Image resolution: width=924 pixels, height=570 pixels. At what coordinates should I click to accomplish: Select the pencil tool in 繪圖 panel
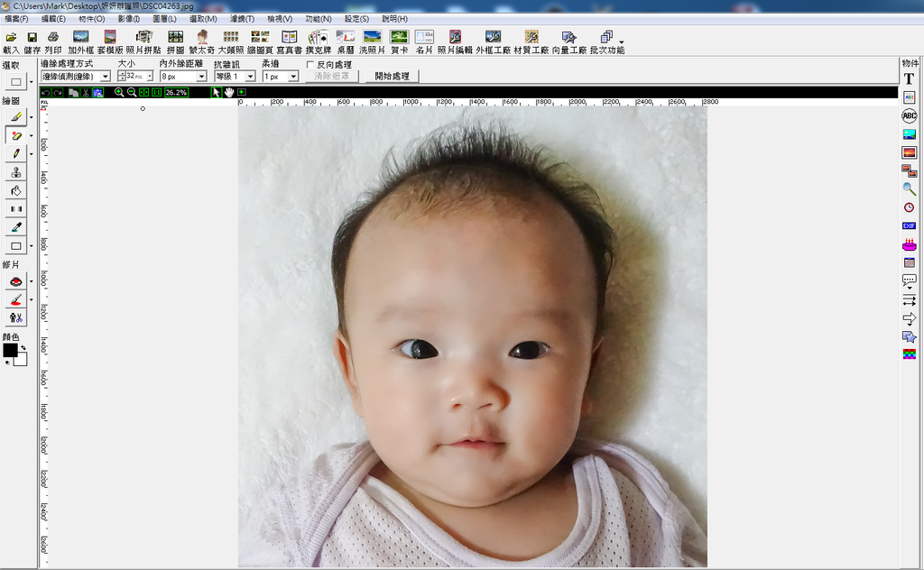[x=16, y=153]
